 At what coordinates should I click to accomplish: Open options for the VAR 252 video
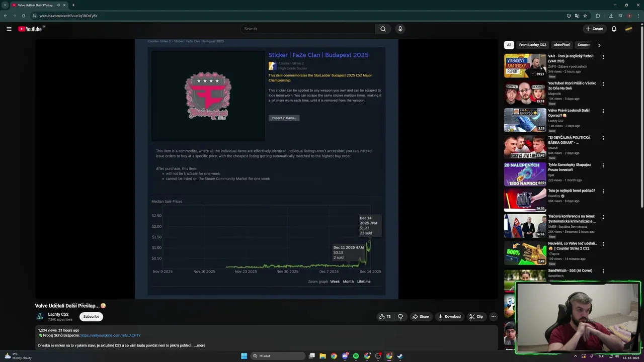[603, 57]
